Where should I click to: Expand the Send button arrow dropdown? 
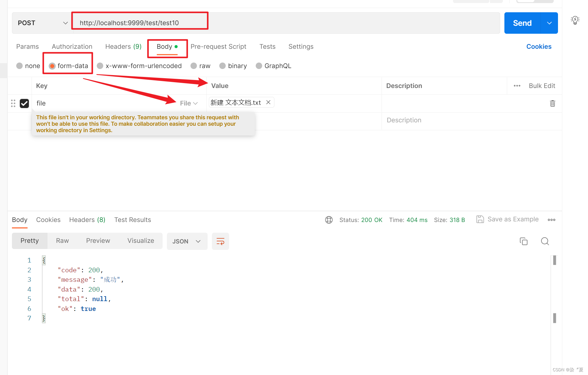[x=549, y=23]
